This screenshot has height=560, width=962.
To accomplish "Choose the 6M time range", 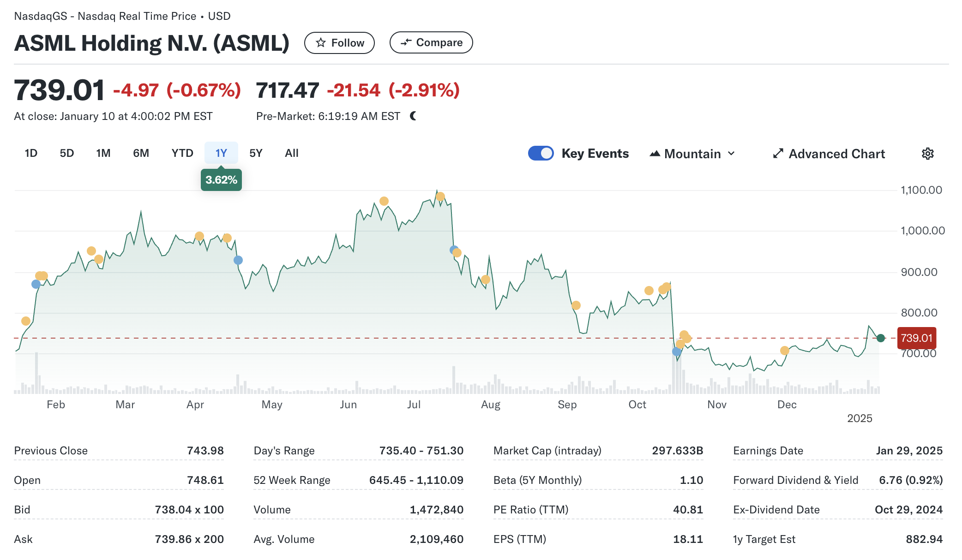I will (141, 153).
